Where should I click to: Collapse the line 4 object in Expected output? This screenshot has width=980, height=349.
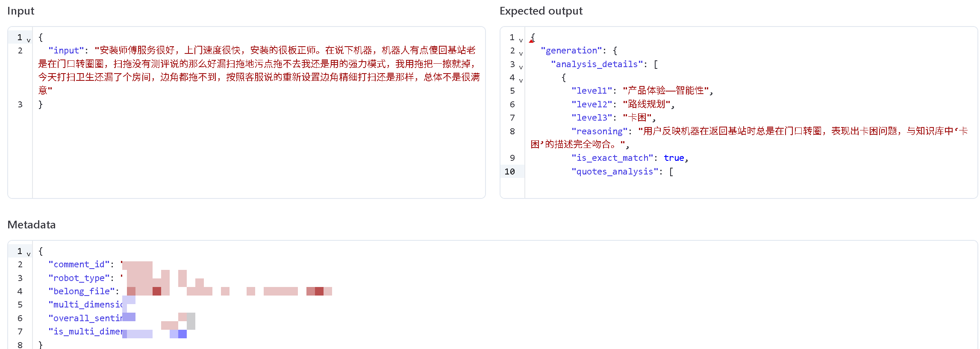(521, 80)
